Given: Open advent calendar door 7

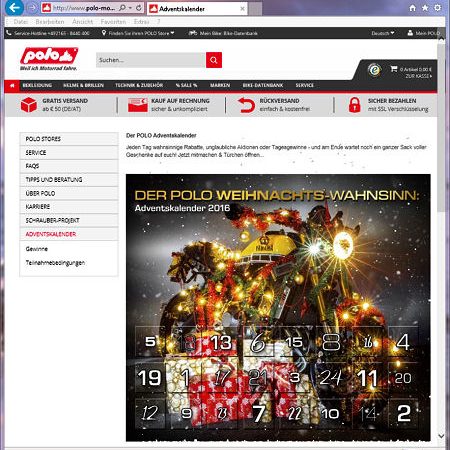Looking at the screenshot, I should (258, 413).
